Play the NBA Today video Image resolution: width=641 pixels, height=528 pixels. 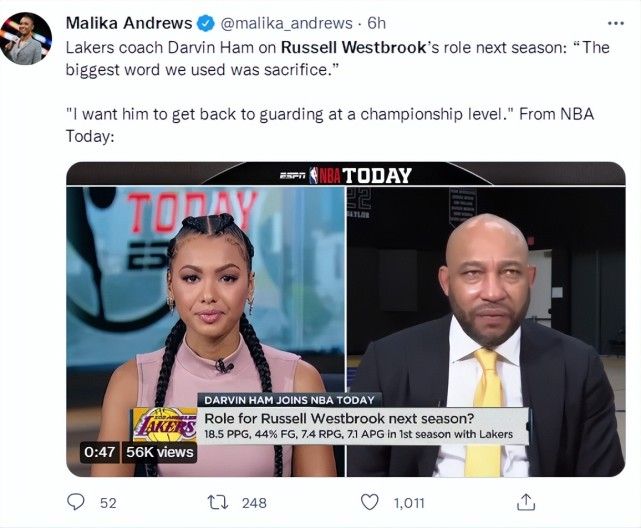(345, 319)
